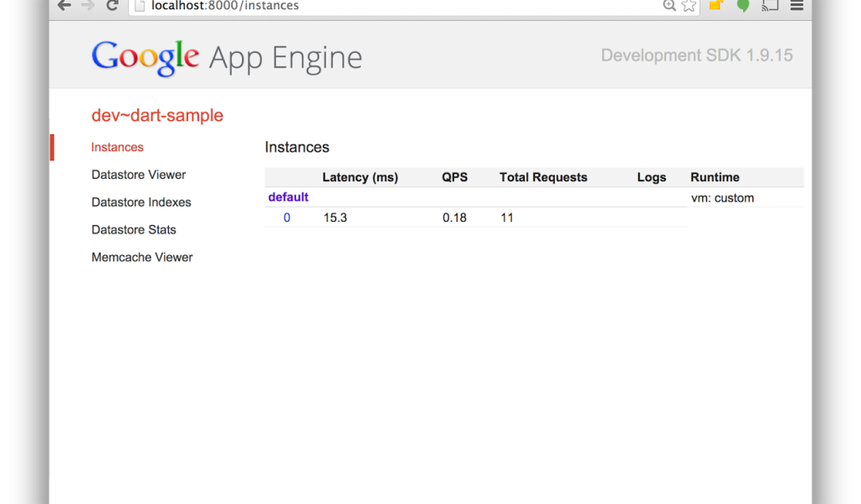Click the browser forward arrow

tap(87, 6)
